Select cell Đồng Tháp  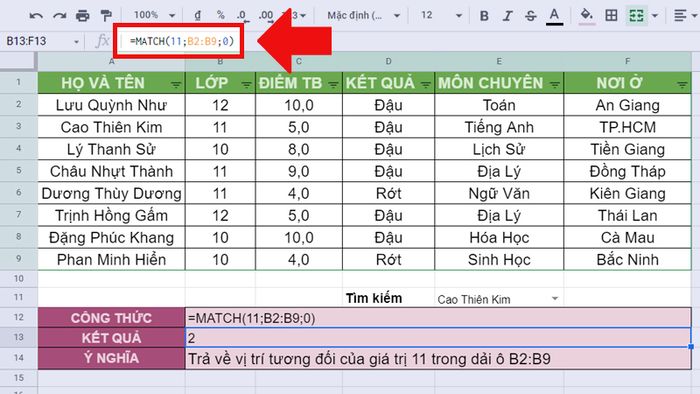[628, 171]
